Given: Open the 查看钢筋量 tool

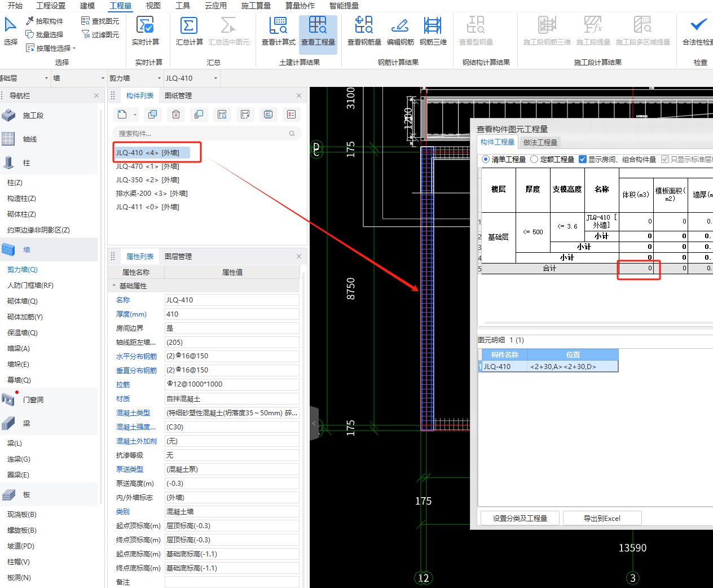Looking at the screenshot, I should coord(364,32).
